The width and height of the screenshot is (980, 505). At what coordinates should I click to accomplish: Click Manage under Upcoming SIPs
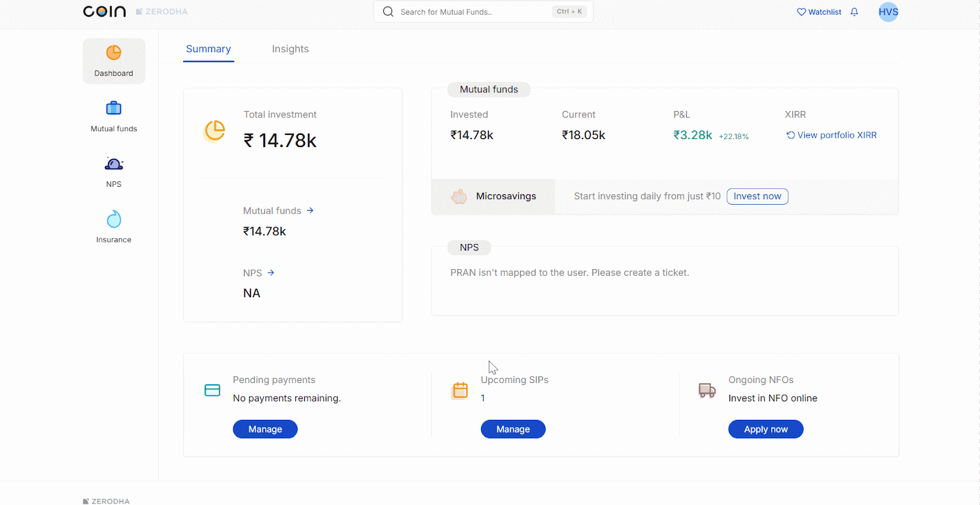pos(513,429)
